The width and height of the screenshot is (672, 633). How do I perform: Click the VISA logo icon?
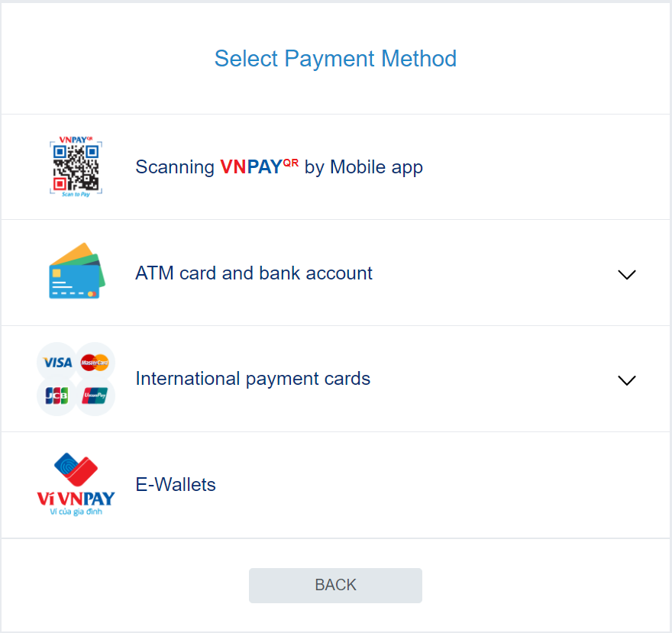click(x=57, y=362)
